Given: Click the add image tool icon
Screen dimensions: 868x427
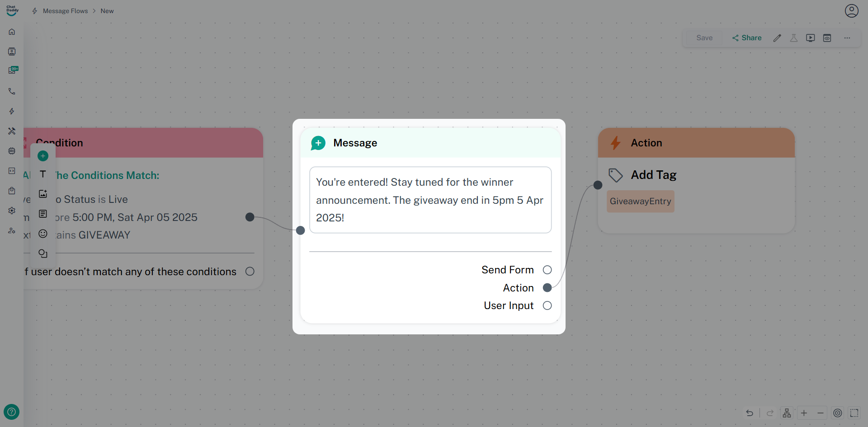Looking at the screenshot, I should 43,194.
